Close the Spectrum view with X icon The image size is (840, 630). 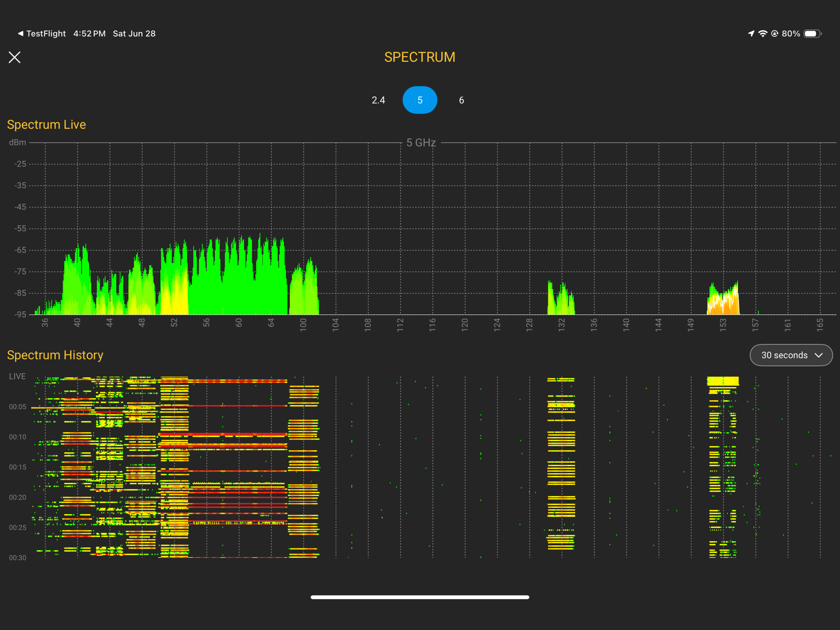tap(14, 57)
